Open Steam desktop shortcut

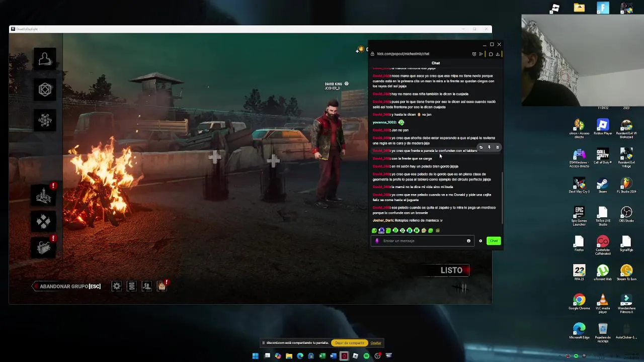pos(603,186)
